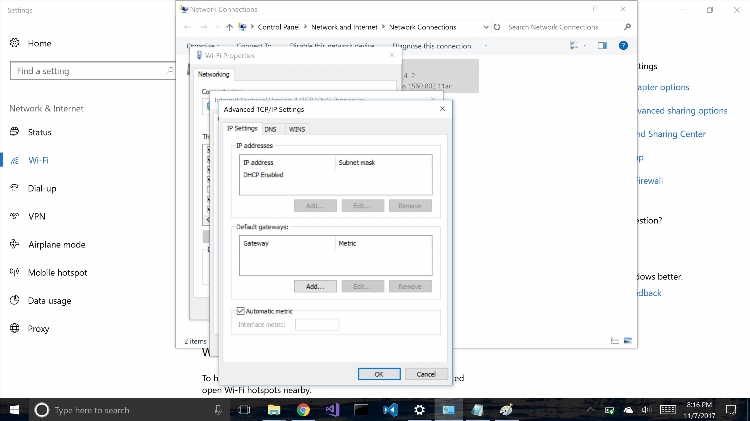Select the Wi-Fi sidebar icon

[15, 160]
